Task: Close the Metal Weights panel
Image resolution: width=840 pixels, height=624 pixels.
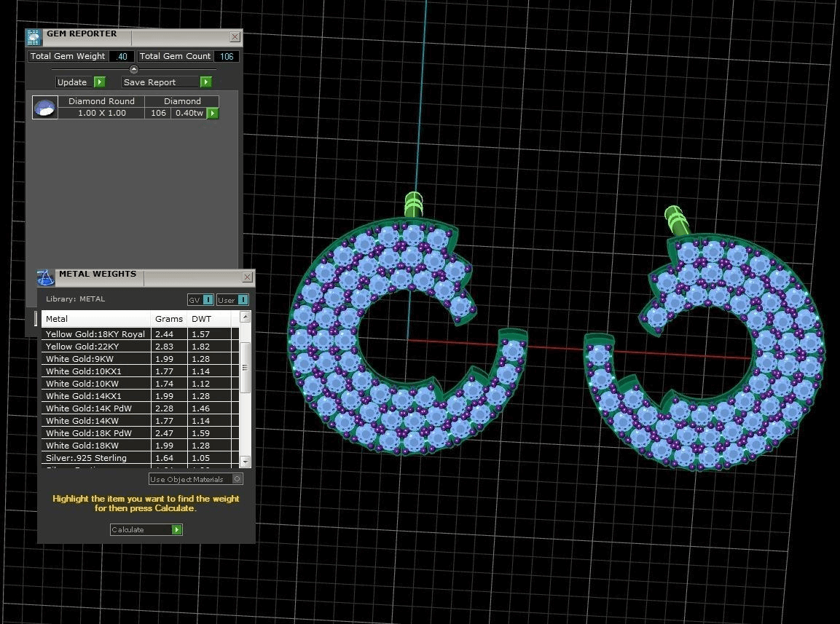Action: [247, 277]
